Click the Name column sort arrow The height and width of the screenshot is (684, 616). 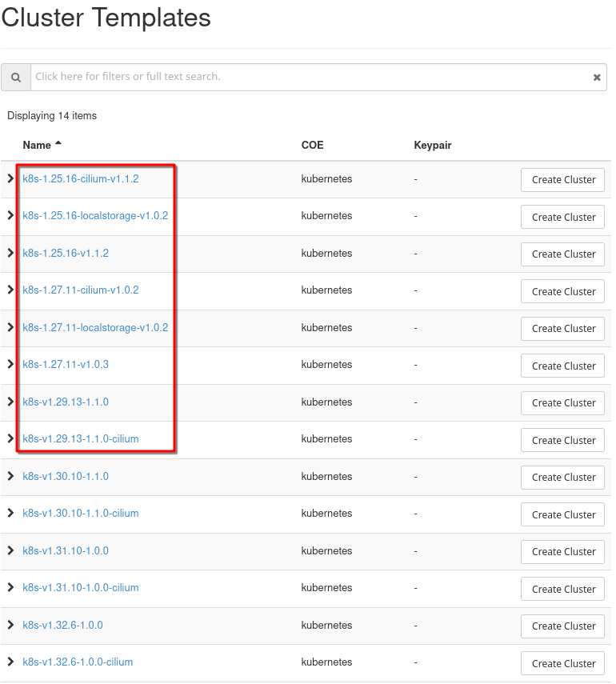(58, 145)
